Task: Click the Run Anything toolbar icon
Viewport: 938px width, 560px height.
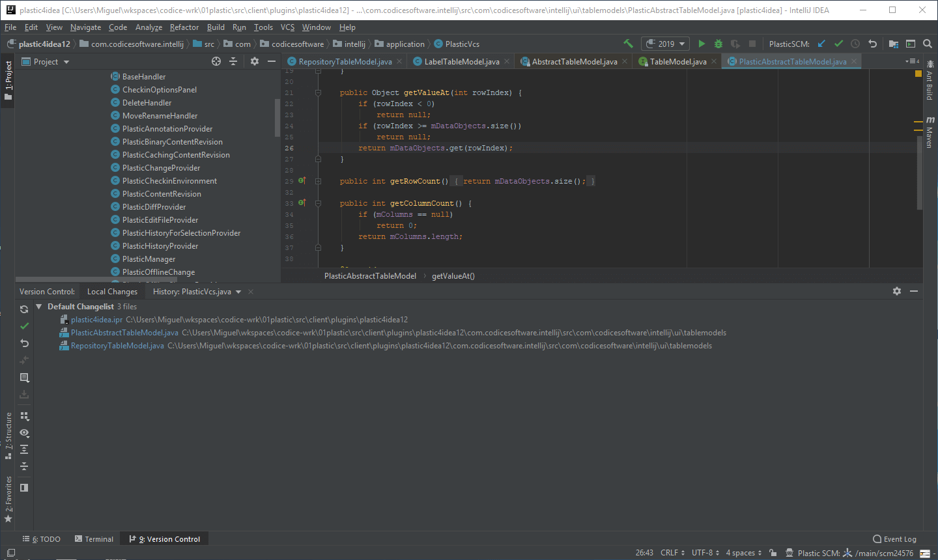Action: (x=911, y=44)
